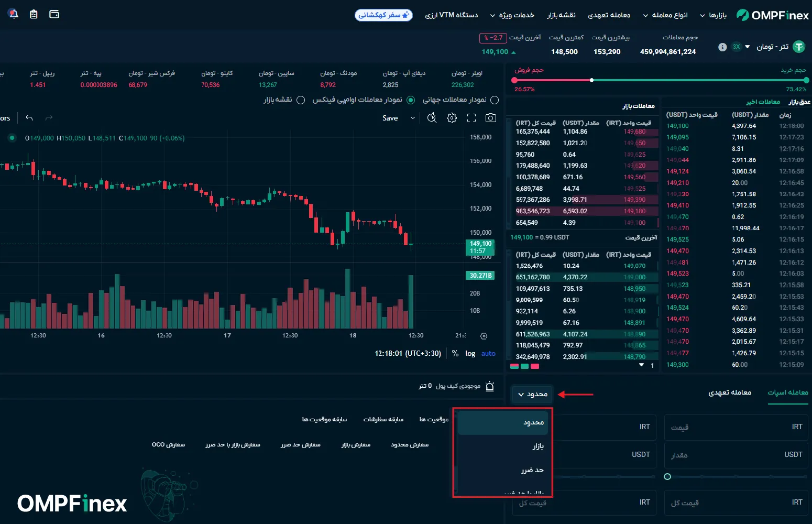Viewport: 812px width, 524px height.
Task: Select نمودار معاملات اوامپی فینکس radio option
Action: coord(411,100)
